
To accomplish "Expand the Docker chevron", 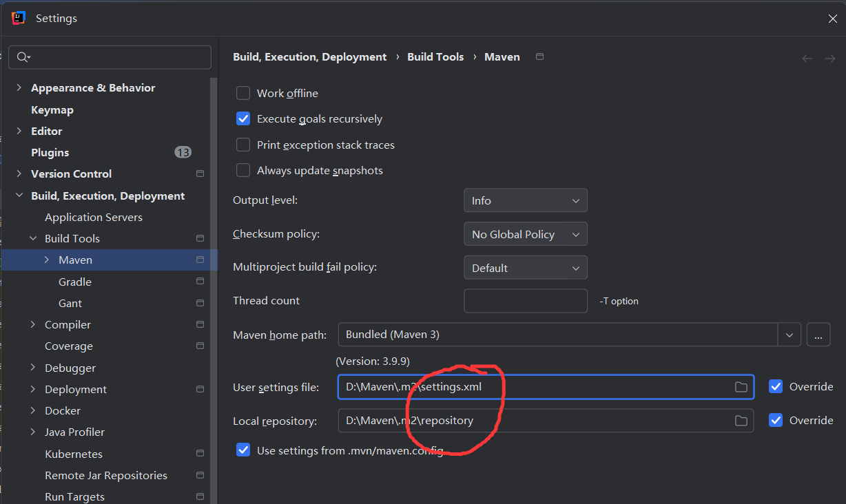I will click(x=32, y=410).
